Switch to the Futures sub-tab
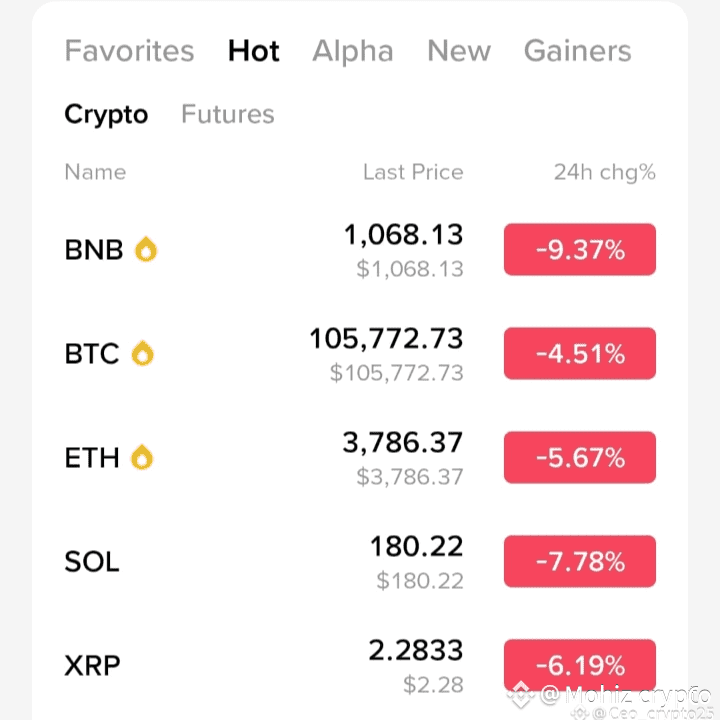The image size is (720, 720). pyautogui.click(x=227, y=115)
